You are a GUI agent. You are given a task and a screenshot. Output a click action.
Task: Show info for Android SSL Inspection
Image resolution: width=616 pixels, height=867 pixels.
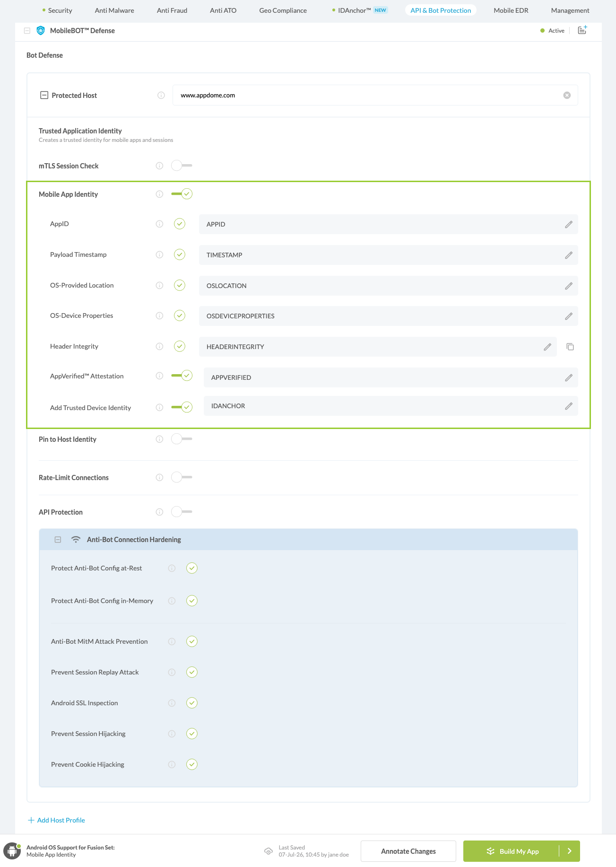[172, 703]
